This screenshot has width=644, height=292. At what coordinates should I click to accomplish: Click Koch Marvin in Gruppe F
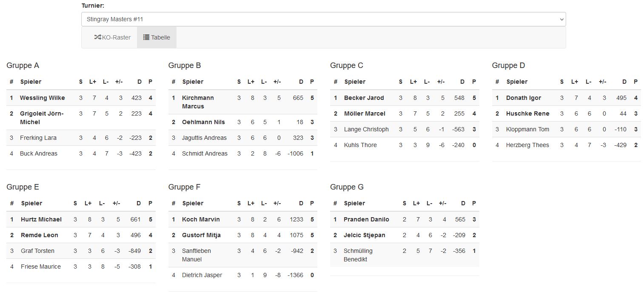pos(201,219)
